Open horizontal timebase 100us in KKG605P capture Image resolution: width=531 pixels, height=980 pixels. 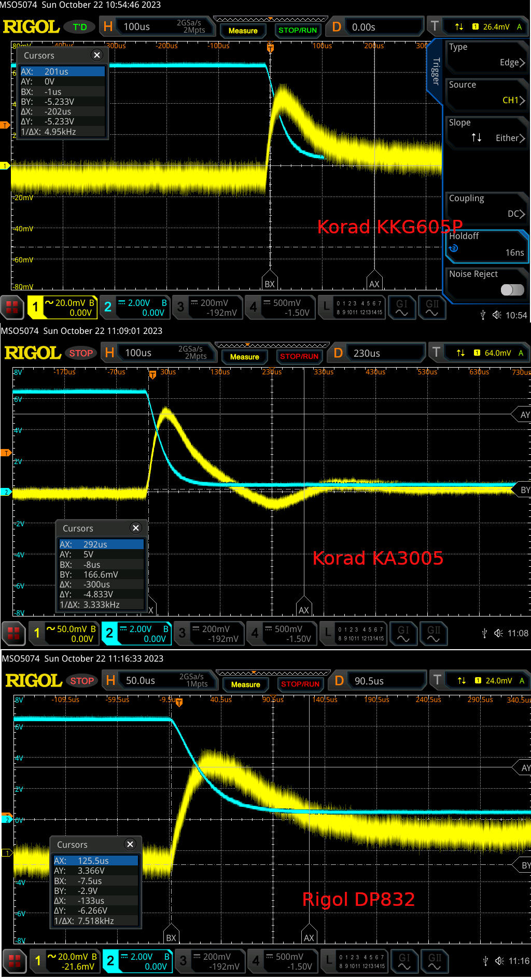tap(157, 26)
